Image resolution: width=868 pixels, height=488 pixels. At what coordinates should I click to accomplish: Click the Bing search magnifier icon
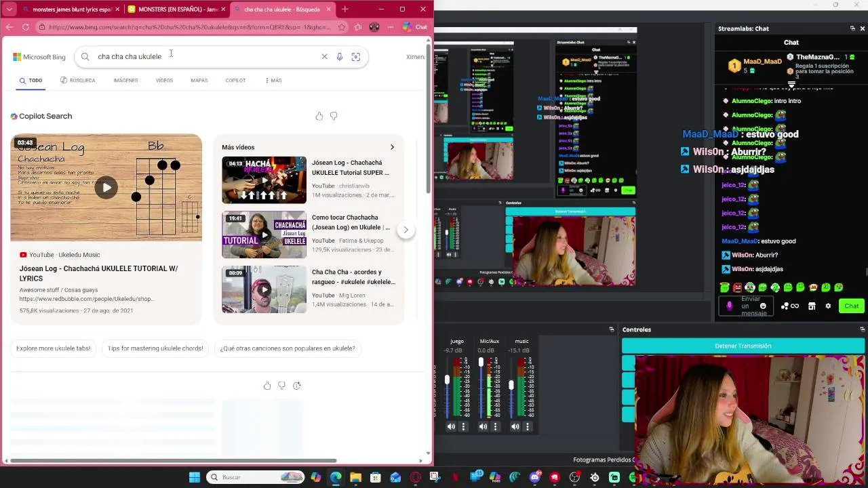click(85, 57)
